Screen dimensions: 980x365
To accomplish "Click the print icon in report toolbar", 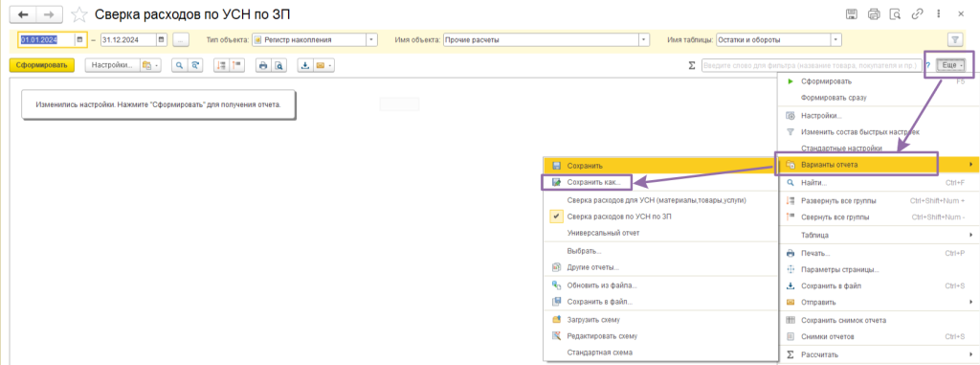I will click(x=263, y=65).
